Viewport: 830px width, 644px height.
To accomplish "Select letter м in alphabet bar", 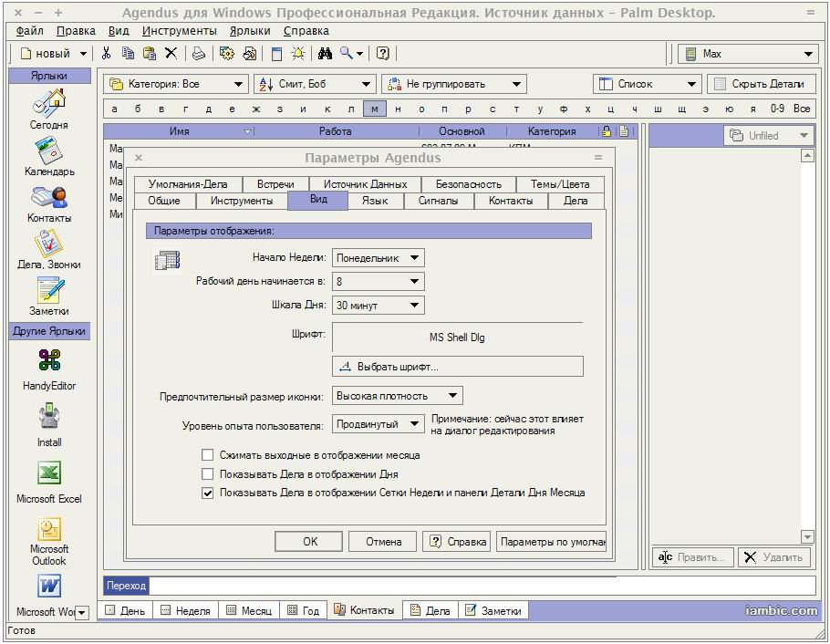I will (375, 109).
